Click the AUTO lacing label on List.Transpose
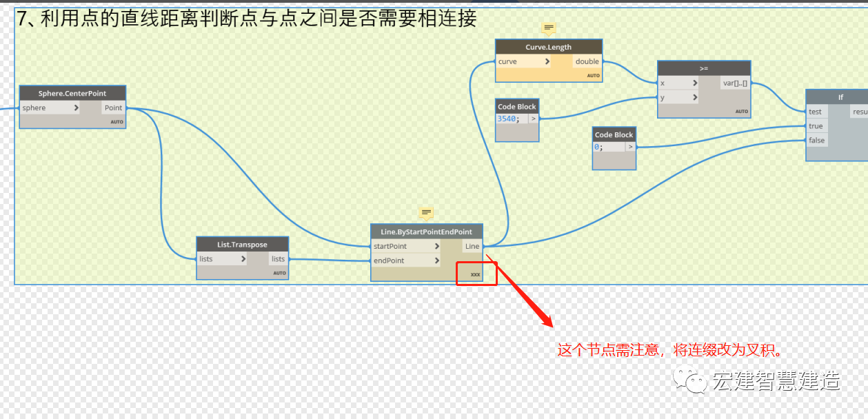Image resolution: width=868 pixels, height=419 pixels. click(279, 273)
